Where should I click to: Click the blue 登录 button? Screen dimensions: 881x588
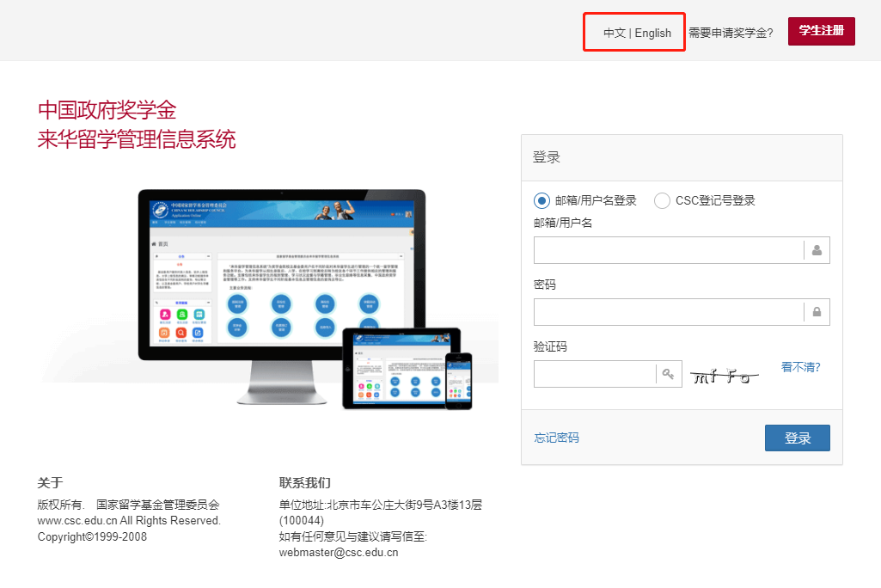click(x=797, y=438)
